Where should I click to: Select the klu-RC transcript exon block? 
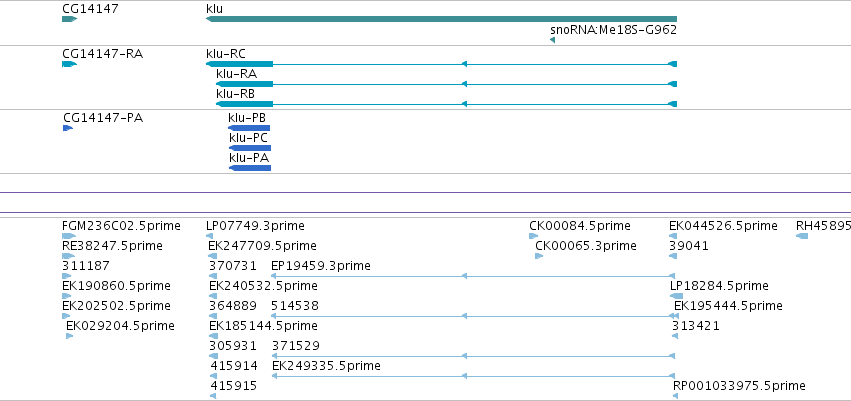tap(239, 64)
